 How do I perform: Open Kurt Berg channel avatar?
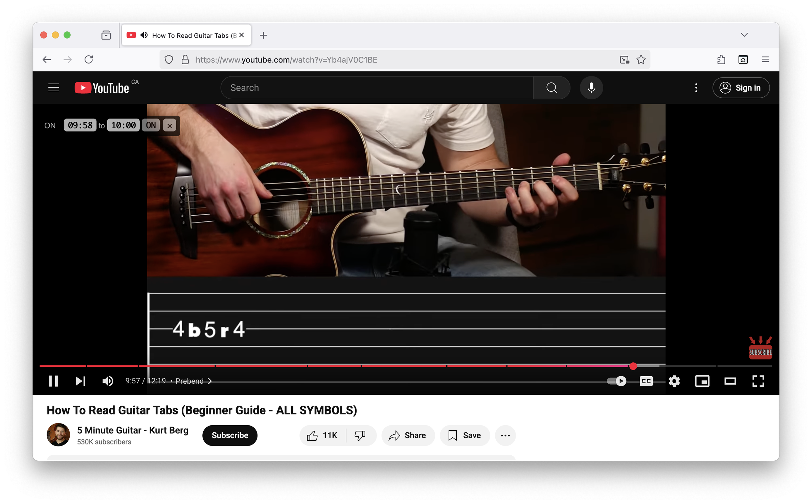click(58, 435)
